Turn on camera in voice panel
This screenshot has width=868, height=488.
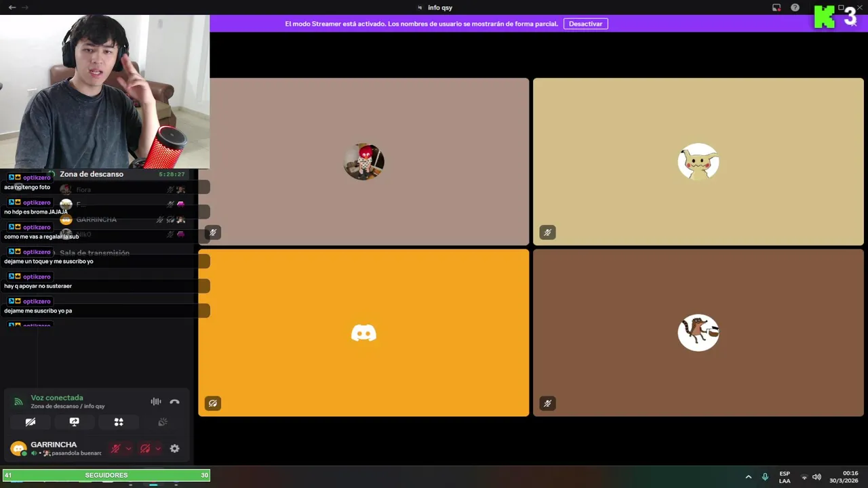coord(31,422)
